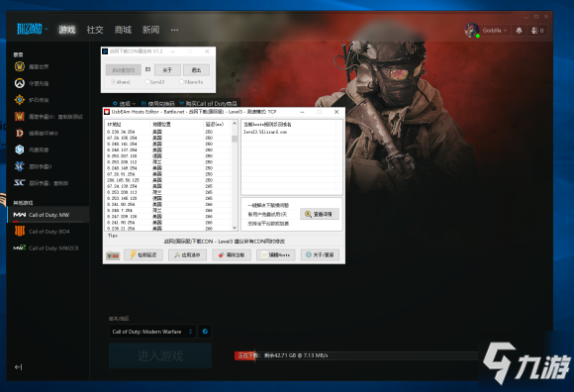
Task: Open Call of Duty: BO4 entry
Action: [48, 232]
